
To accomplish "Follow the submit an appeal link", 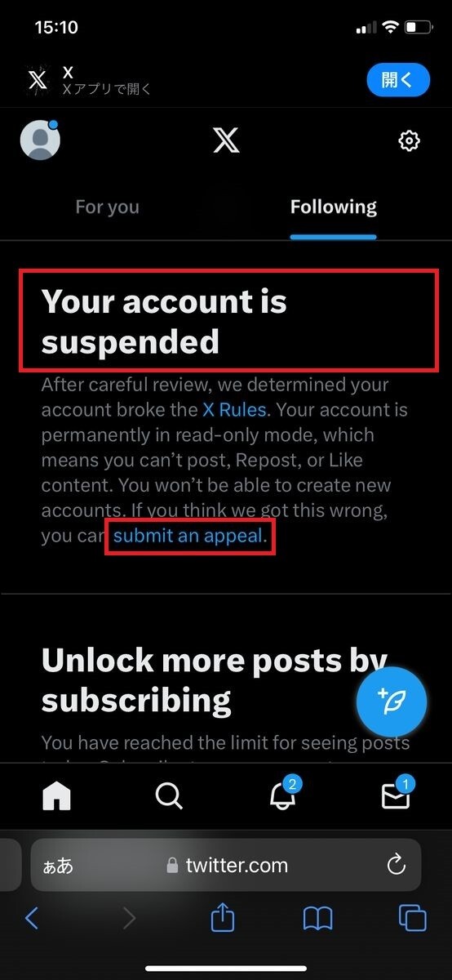I will point(188,537).
